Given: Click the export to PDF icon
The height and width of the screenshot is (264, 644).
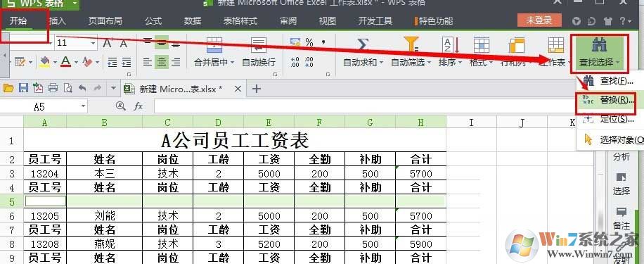Looking at the screenshot, I should tap(38, 88).
